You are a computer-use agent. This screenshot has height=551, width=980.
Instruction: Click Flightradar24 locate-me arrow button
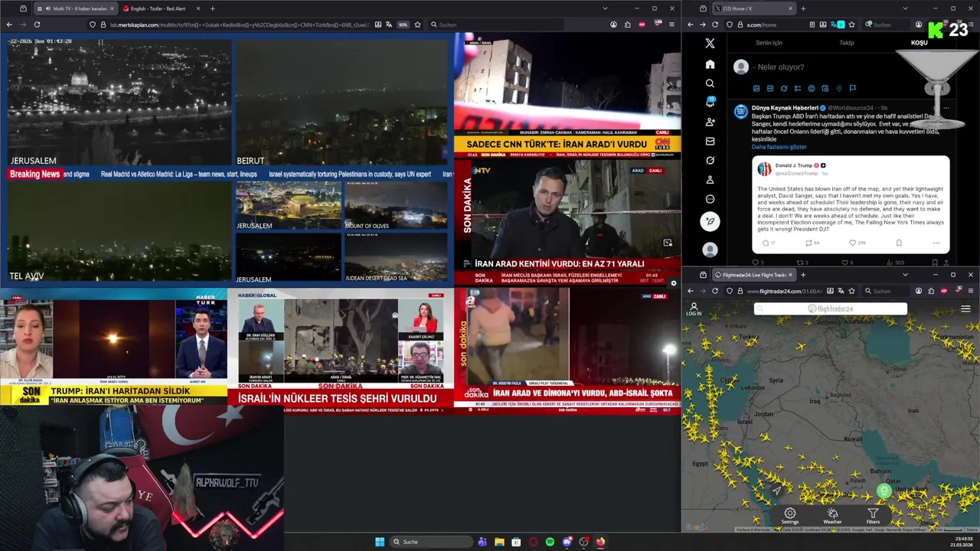click(776, 491)
